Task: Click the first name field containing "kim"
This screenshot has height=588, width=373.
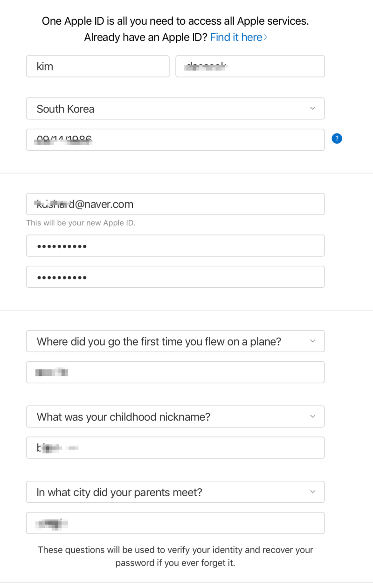Action: [x=97, y=66]
